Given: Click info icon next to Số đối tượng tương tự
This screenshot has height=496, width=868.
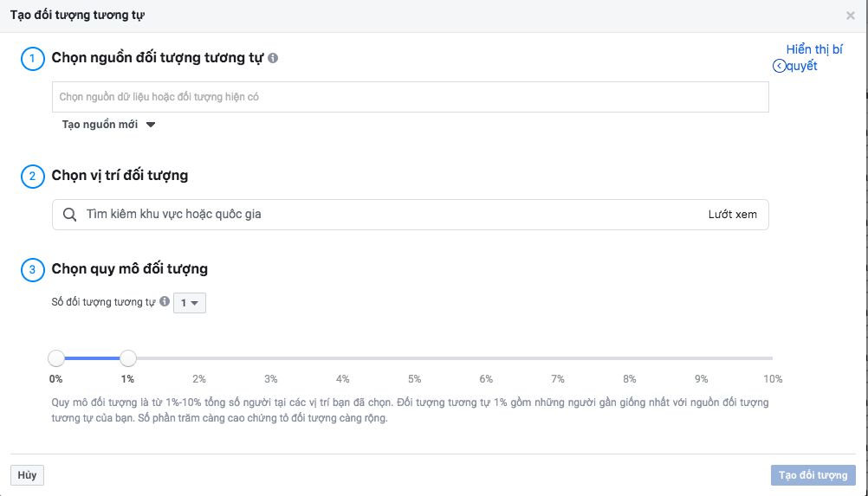Looking at the screenshot, I should point(165,301).
